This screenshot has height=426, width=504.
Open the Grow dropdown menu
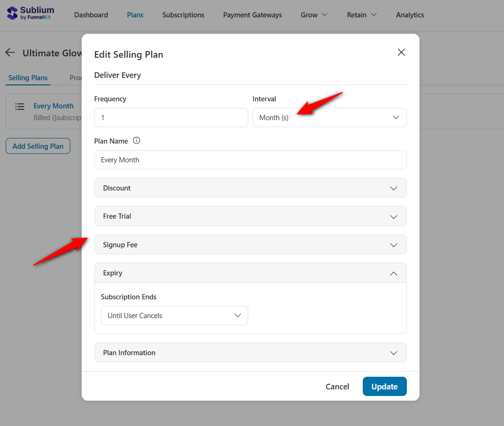point(313,15)
